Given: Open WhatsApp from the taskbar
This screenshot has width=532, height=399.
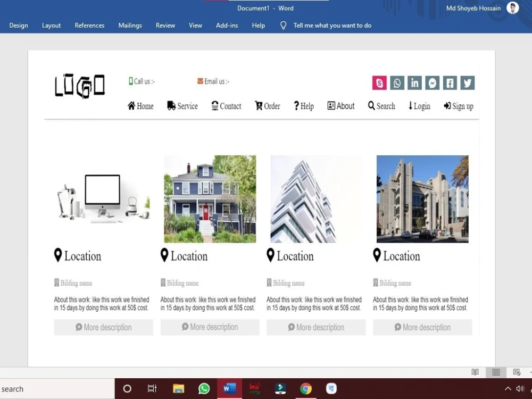Looking at the screenshot, I should coord(204,388).
